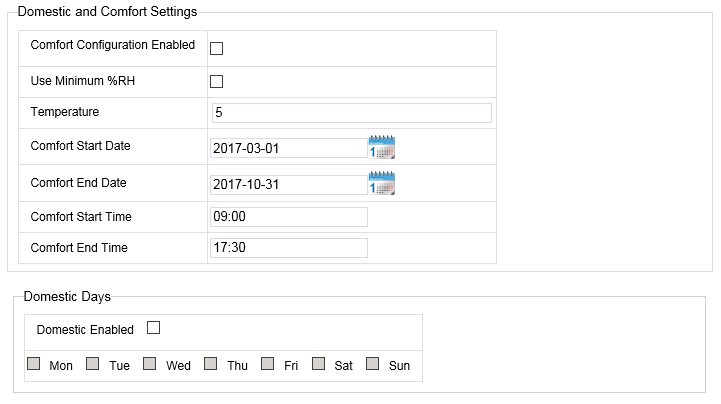Click the Temperature input field
This screenshot has width=721, height=404.
[351, 113]
